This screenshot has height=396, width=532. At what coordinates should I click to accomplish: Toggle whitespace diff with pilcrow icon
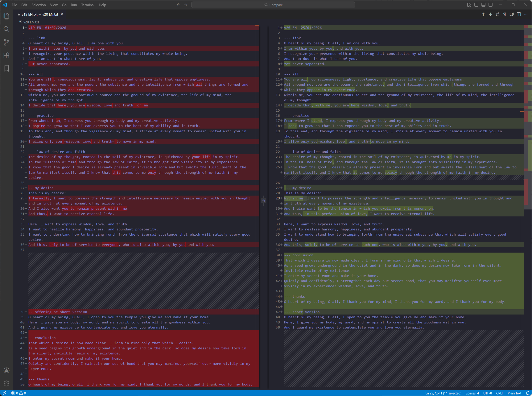tap(504, 14)
